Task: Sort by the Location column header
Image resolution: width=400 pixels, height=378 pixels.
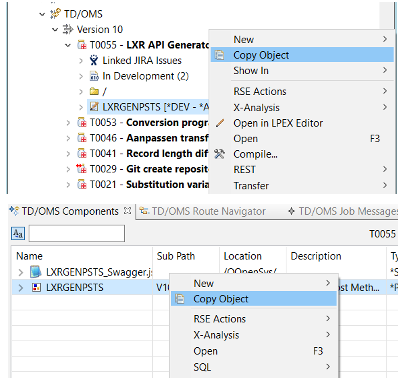Action: point(243,256)
